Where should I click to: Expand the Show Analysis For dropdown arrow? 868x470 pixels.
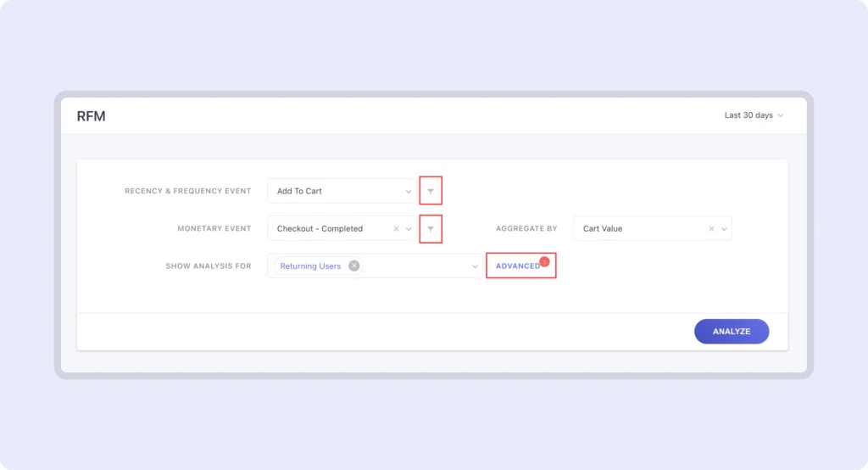475,266
